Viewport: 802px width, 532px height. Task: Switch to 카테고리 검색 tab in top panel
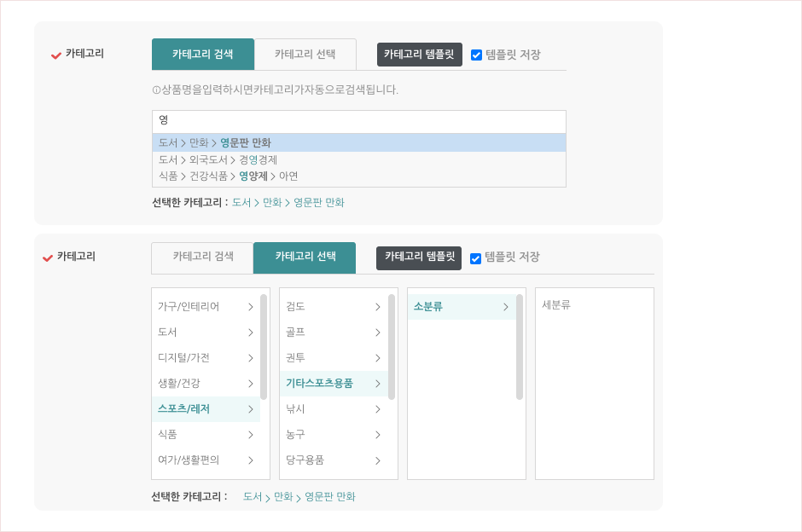point(203,55)
